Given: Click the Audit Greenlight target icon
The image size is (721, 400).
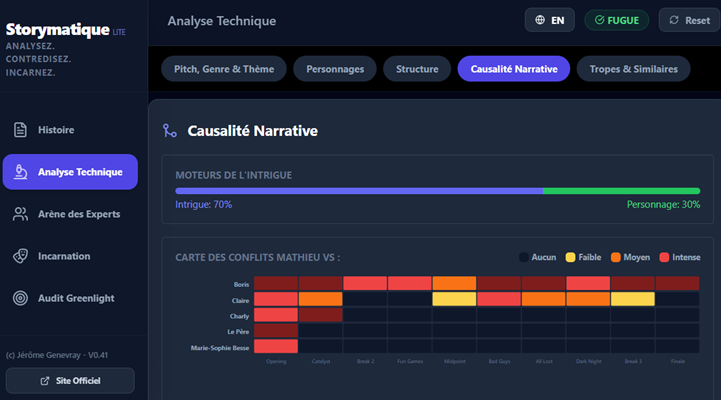Looking at the screenshot, I should coord(20,298).
